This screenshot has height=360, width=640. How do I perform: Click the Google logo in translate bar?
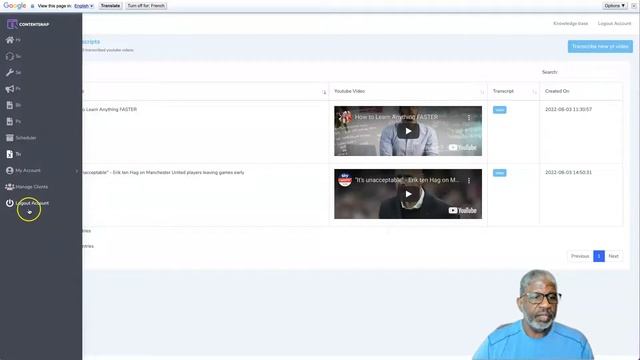pos(15,6)
